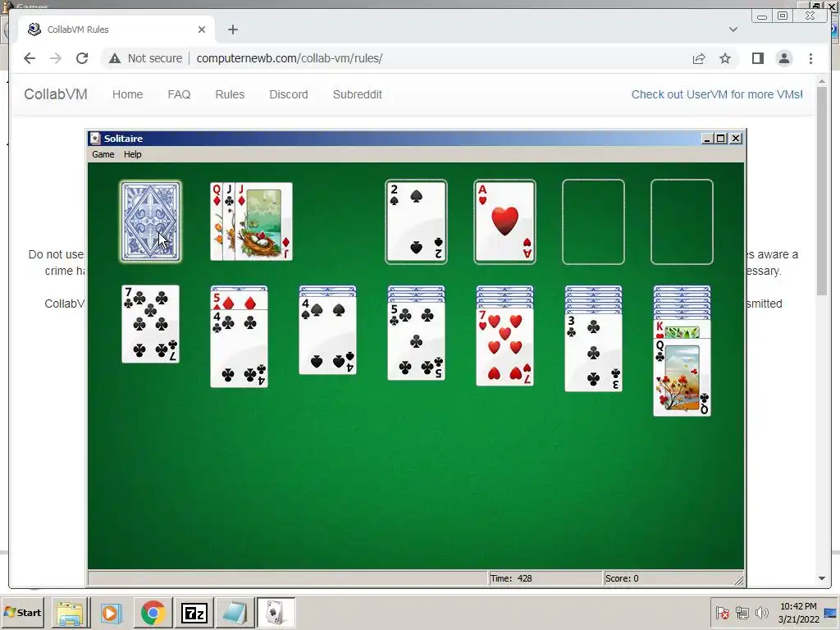Open the Rules nav link
This screenshot has width=840, height=630.
(x=230, y=94)
